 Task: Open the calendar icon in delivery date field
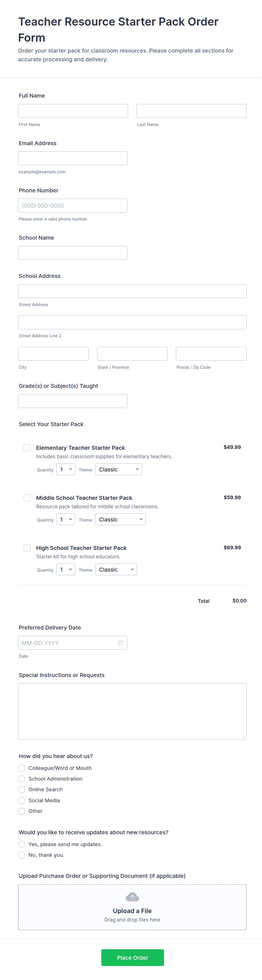click(121, 643)
